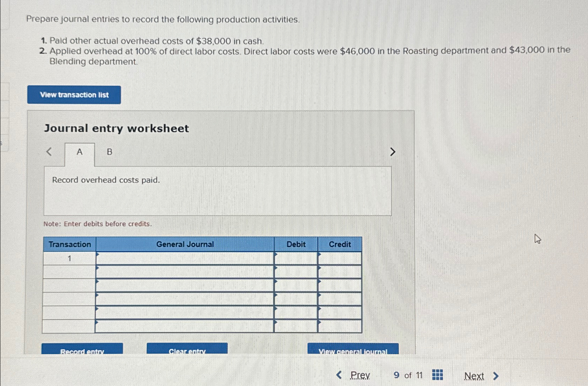Switch to journal entry tab B
This screenshot has width=588, height=386.
coord(109,152)
